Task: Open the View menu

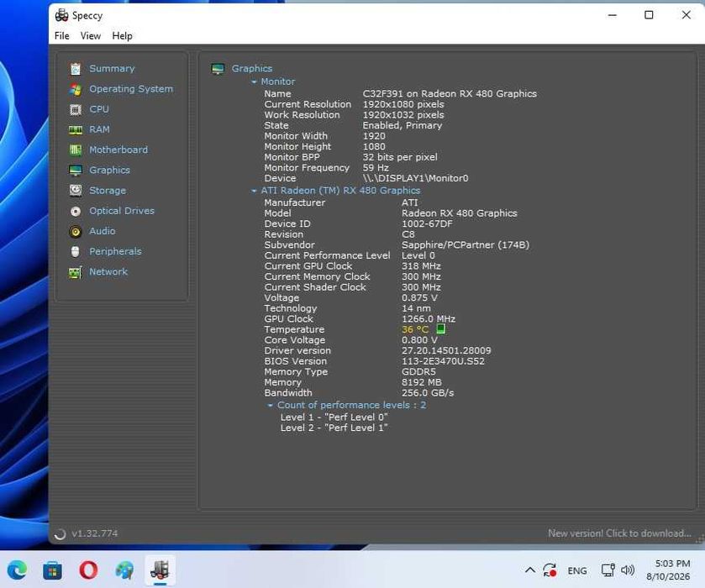Action: (91, 36)
